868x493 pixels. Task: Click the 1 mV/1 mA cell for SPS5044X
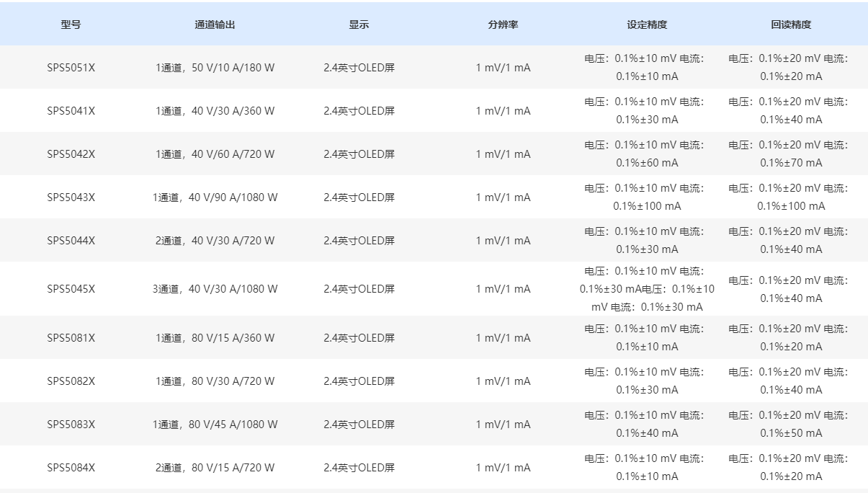coord(503,241)
